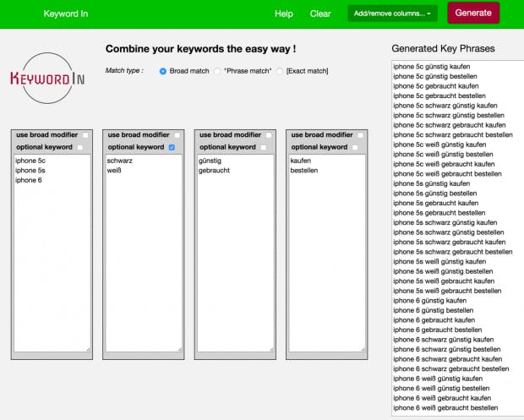Click phrase "iphone 6 gebraucht bestellen"
This screenshot has width=524, height=420.
(438, 330)
